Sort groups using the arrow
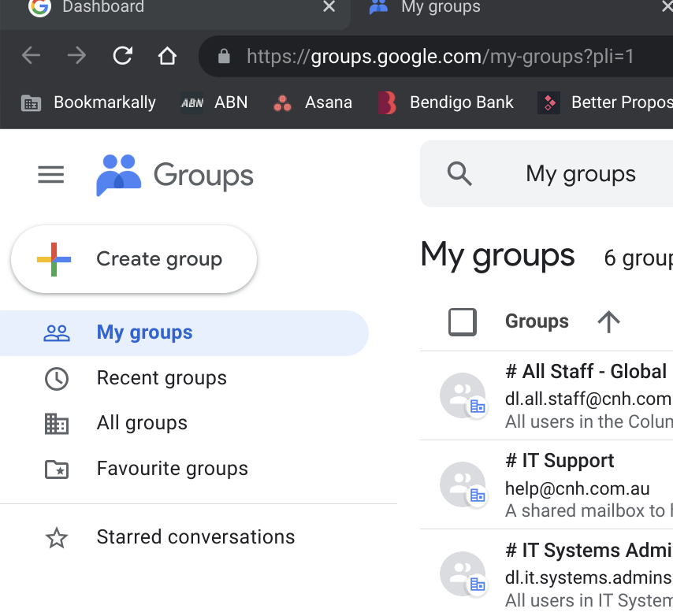This screenshot has height=616, width=673. tap(608, 321)
